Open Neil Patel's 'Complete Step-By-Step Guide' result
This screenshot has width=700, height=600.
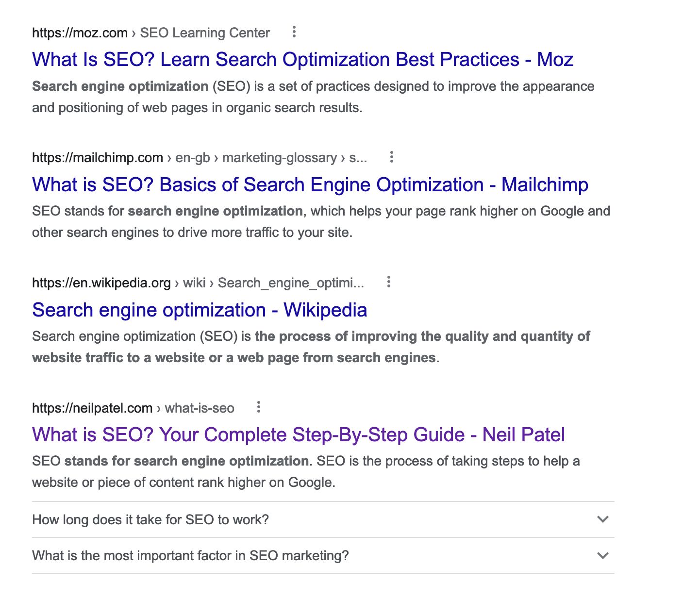click(x=298, y=434)
